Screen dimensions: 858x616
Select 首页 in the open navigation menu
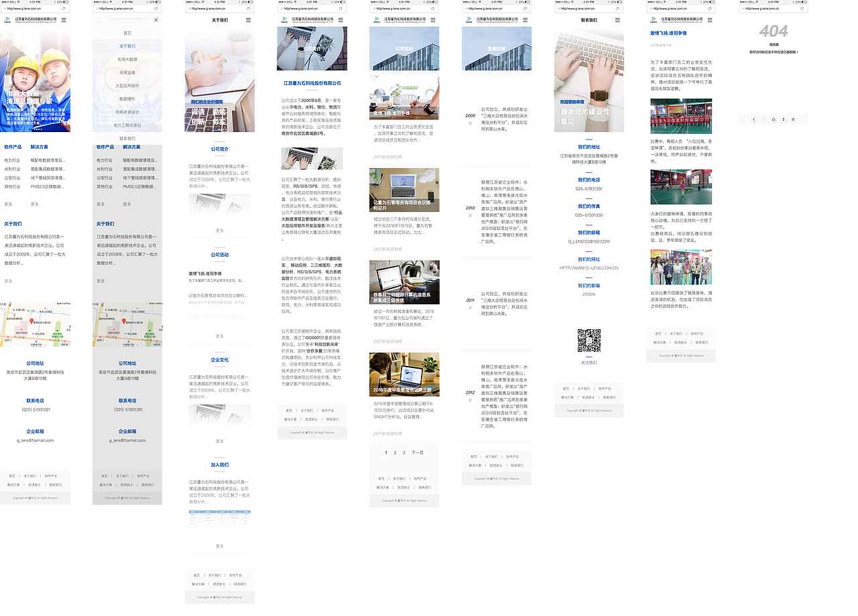[127, 33]
